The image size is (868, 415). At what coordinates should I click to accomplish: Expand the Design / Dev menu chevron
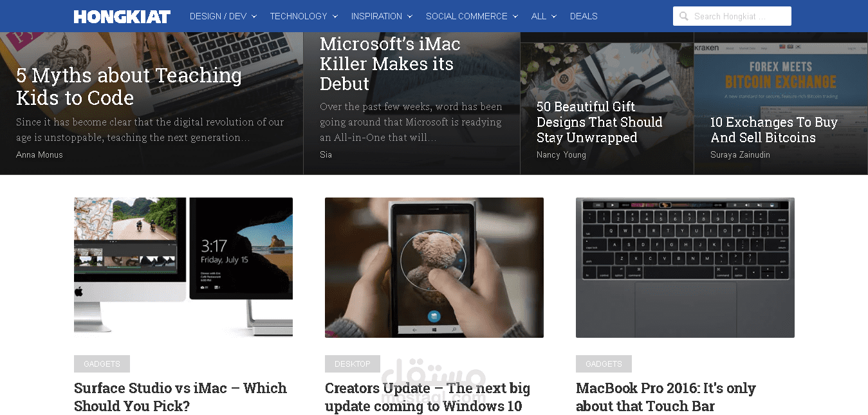click(x=254, y=17)
